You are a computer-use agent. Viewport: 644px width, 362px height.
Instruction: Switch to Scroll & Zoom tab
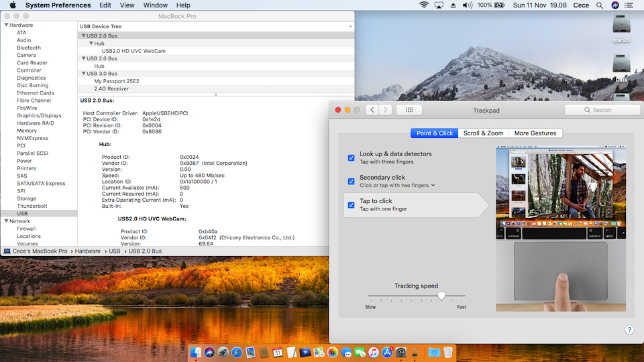point(483,133)
